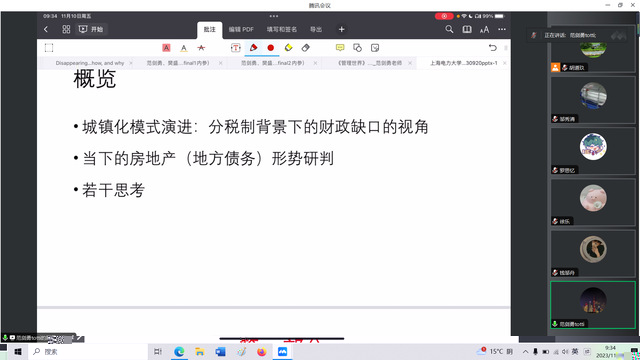Open the PDF app's more options menu

point(502,29)
